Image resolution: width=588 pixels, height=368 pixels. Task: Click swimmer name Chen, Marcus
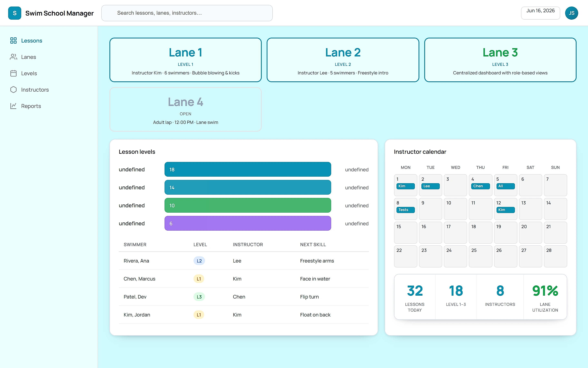[139, 279]
